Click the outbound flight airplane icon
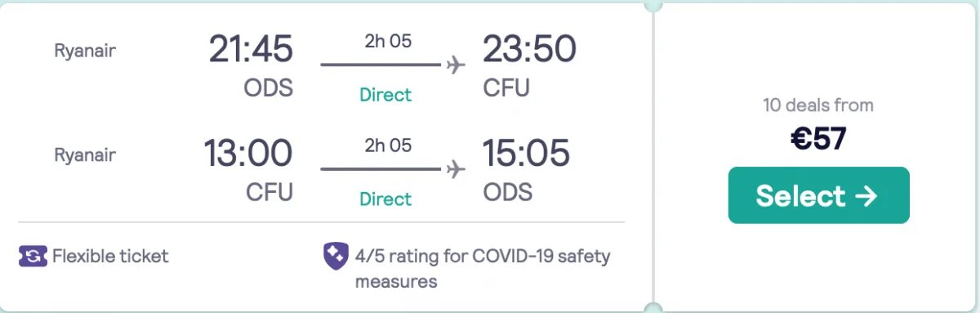The width and height of the screenshot is (980, 313). (456, 65)
